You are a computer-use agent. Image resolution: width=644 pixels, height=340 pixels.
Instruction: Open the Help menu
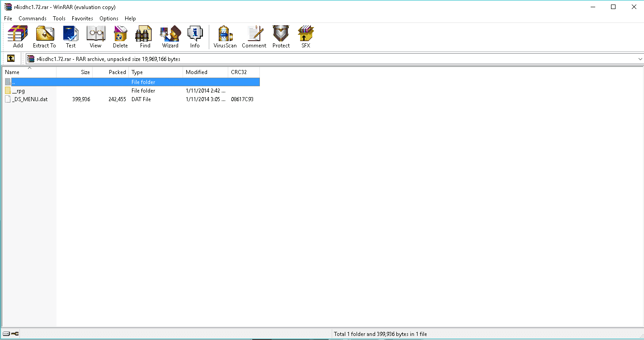(130, 19)
